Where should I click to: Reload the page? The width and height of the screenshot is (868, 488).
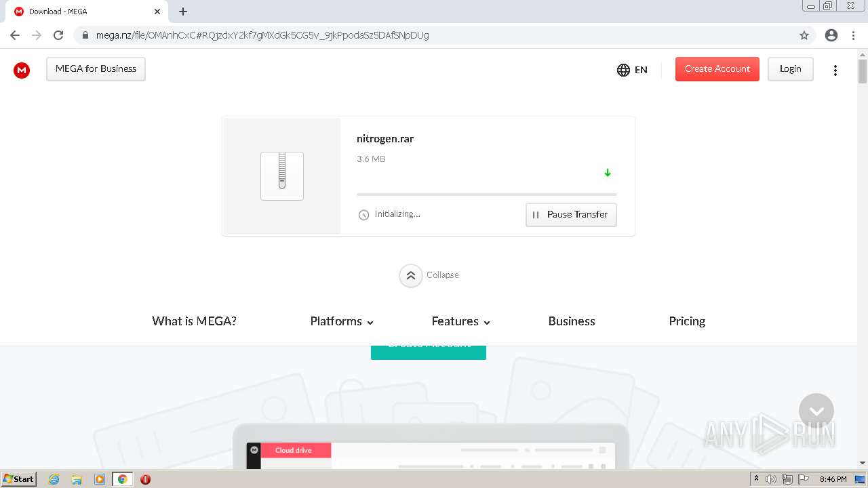coord(58,35)
